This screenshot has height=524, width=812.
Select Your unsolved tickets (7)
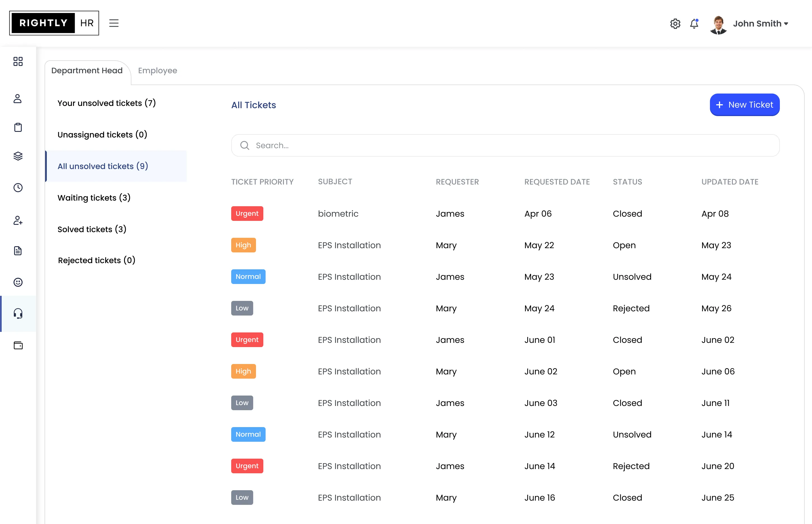107,103
